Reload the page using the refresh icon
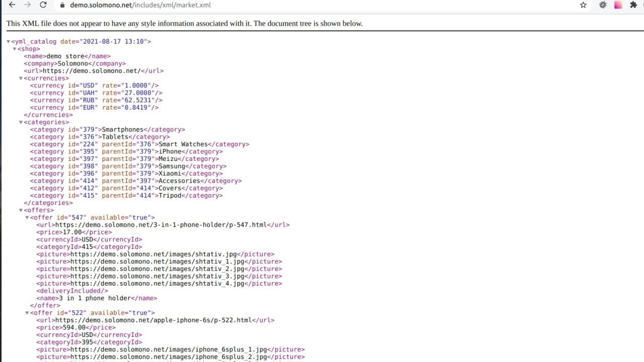The height and width of the screenshot is (362, 644). click(x=44, y=5)
